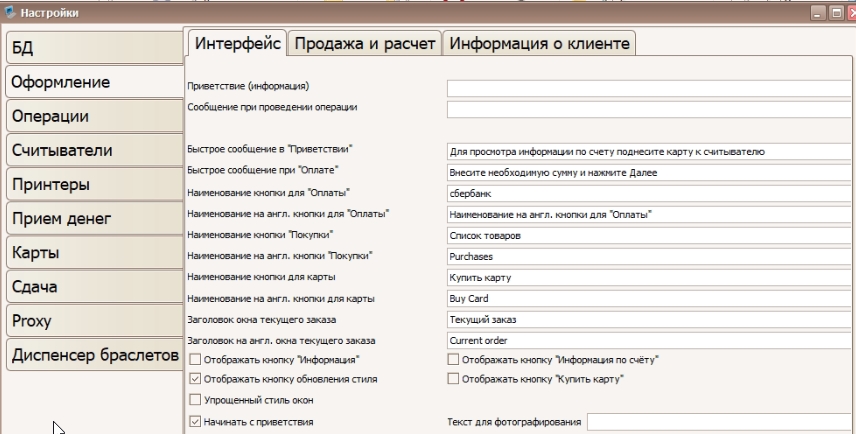
Task: Click the Настройки window title icon
Action: [10, 12]
